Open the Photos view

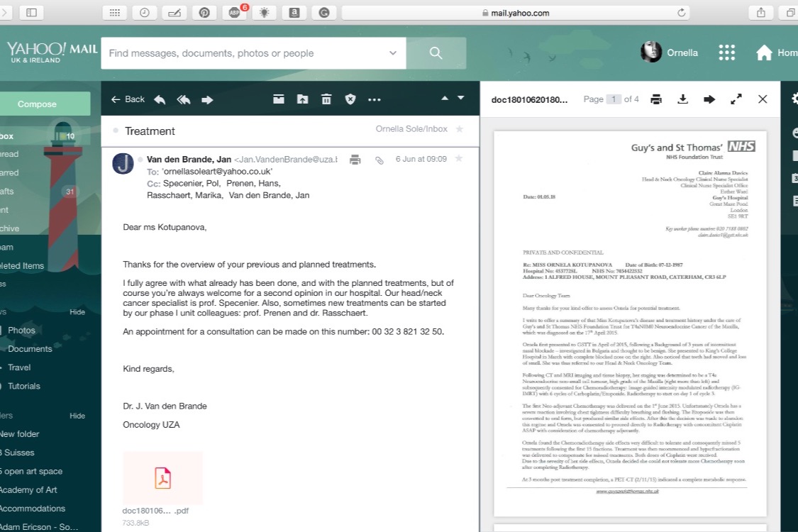tap(21, 331)
